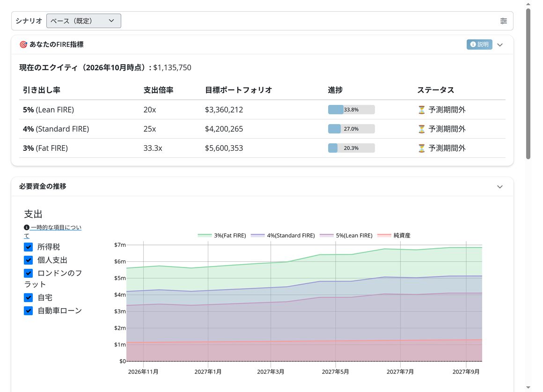The height and width of the screenshot is (392, 543).
Task: Click the 進捗 column header
Action: pos(335,90)
